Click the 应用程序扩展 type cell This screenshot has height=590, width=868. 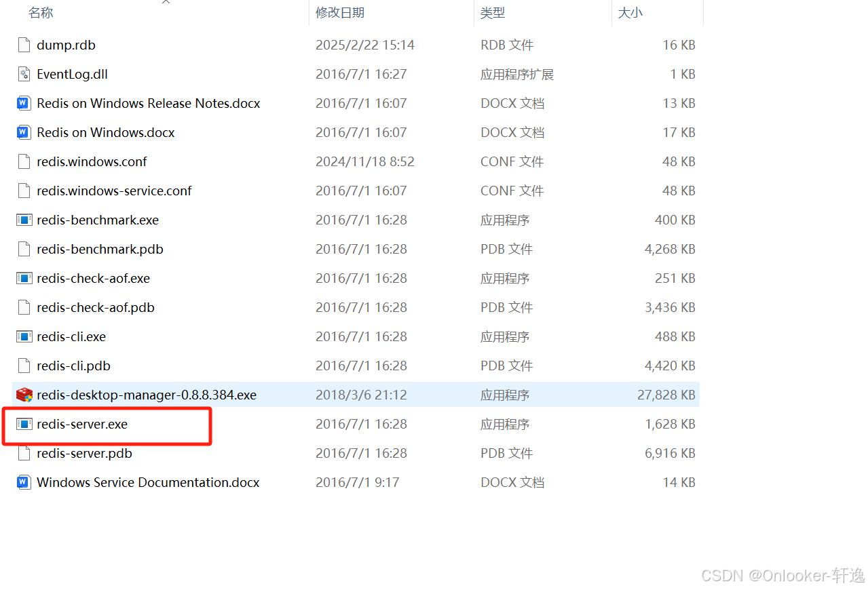[517, 75]
